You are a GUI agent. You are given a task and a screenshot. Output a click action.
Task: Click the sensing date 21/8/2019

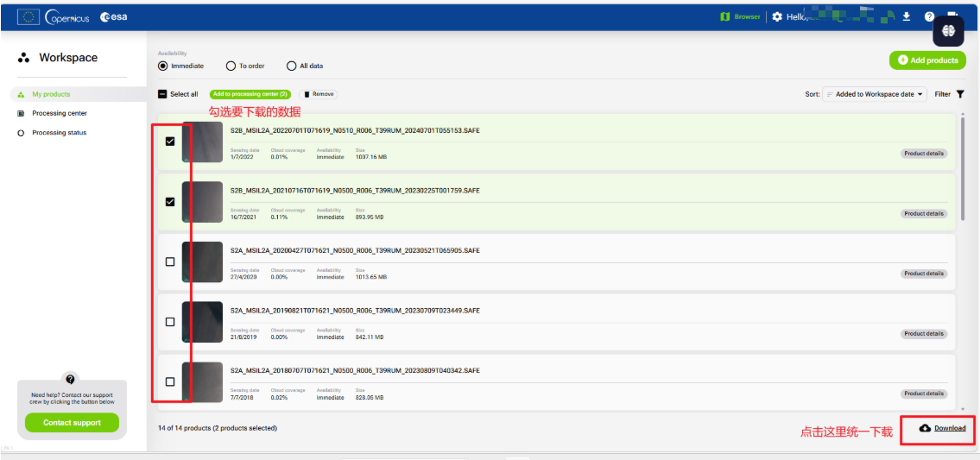[243, 337]
